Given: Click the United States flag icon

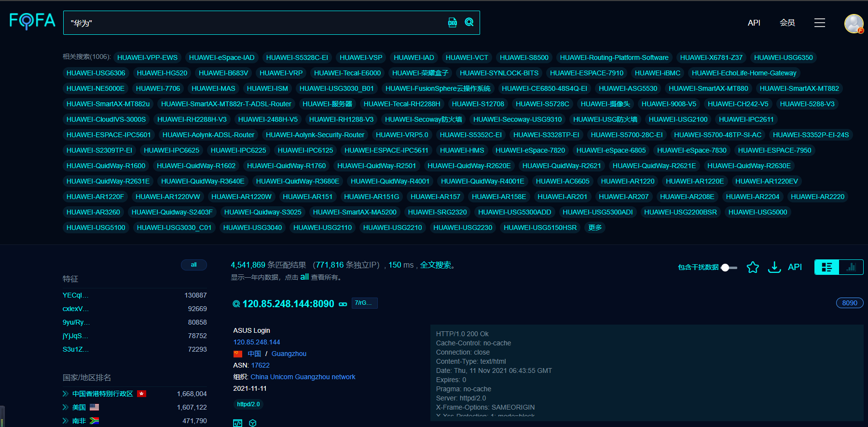Looking at the screenshot, I should [94, 407].
